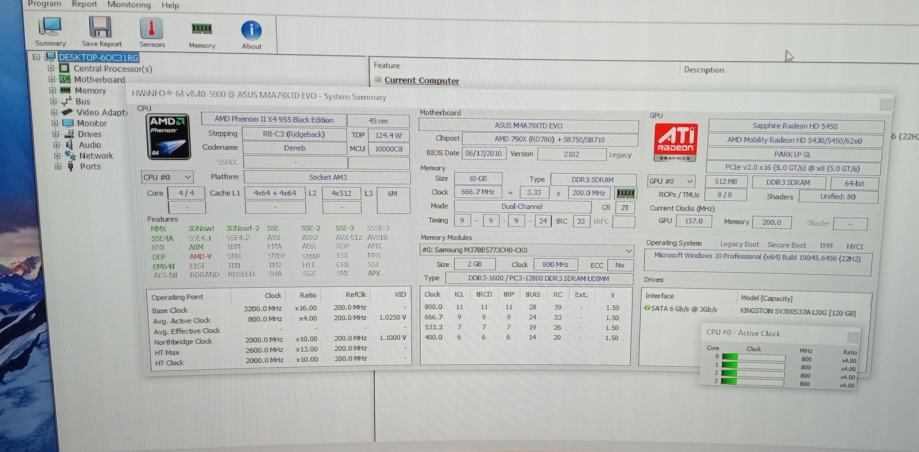Click the Video Adapter card icon in tree

67,112
